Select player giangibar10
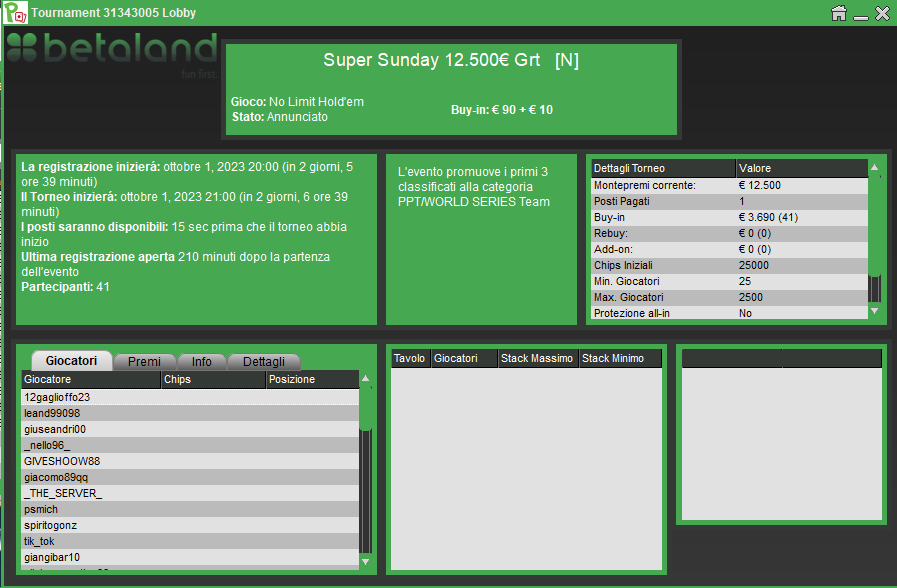The height and width of the screenshot is (588, 897). pyautogui.click(x=190, y=557)
